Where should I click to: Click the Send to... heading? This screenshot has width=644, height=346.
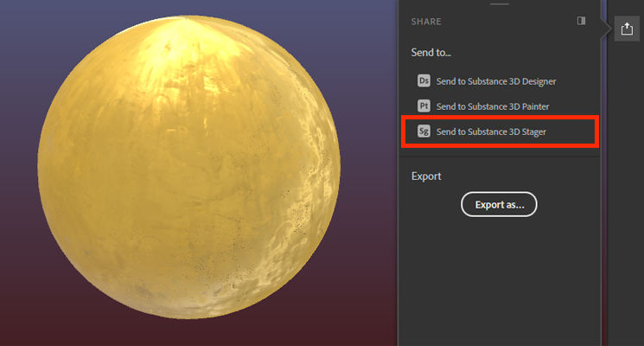430,53
